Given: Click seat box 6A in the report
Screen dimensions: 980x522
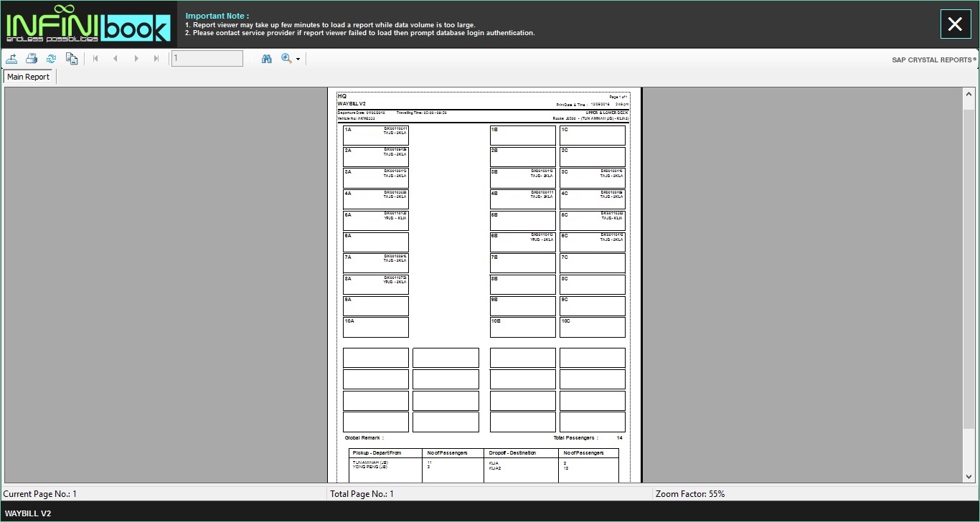Looking at the screenshot, I should (x=376, y=242).
